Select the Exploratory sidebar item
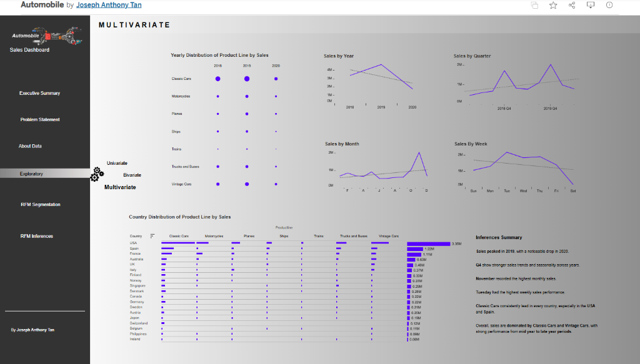The image size is (640, 364). pyautogui.click(x=45, y=174)
